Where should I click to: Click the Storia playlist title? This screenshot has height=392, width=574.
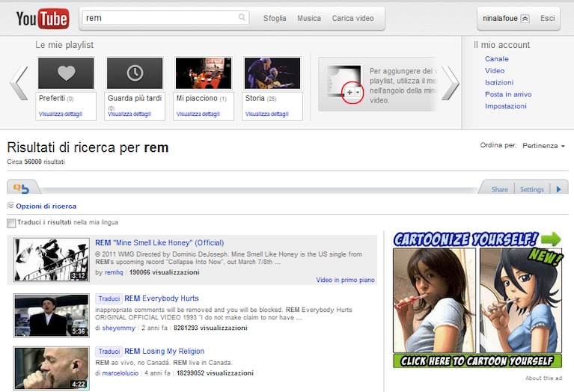pyautogui.click(x=254, y=98)
